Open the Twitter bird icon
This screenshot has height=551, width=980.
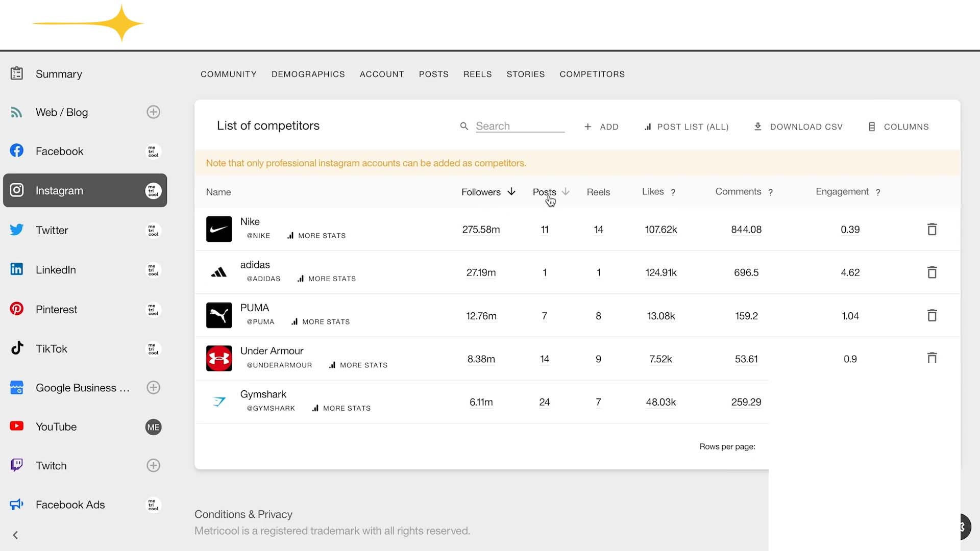pyautogui.click(x=17, y=230)
